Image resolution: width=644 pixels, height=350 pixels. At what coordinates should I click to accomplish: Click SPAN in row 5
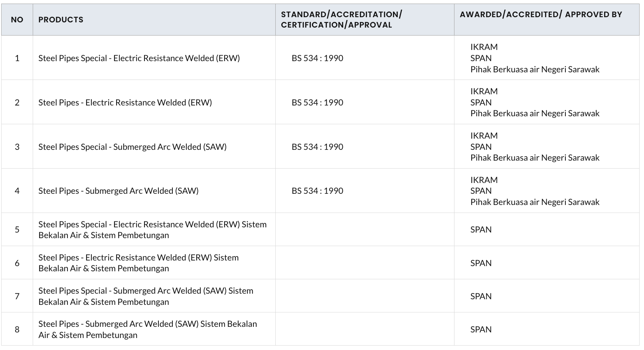(481, 230)
